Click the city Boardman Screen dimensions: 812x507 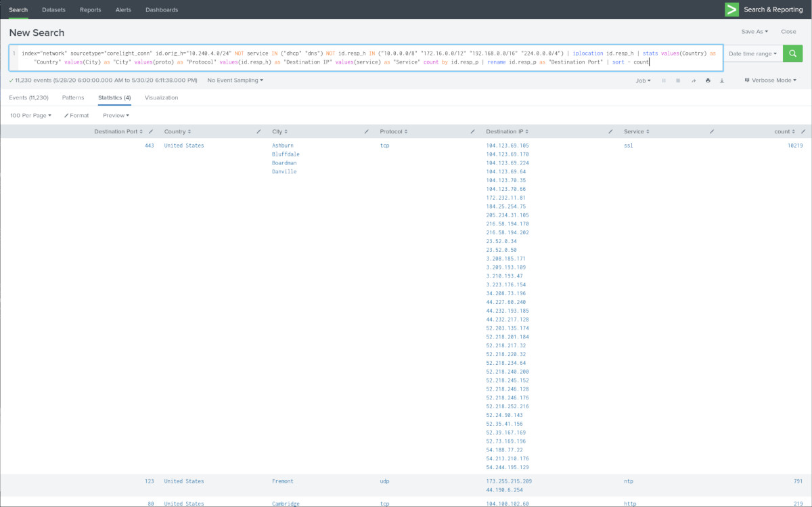click(x=284, y=163)
